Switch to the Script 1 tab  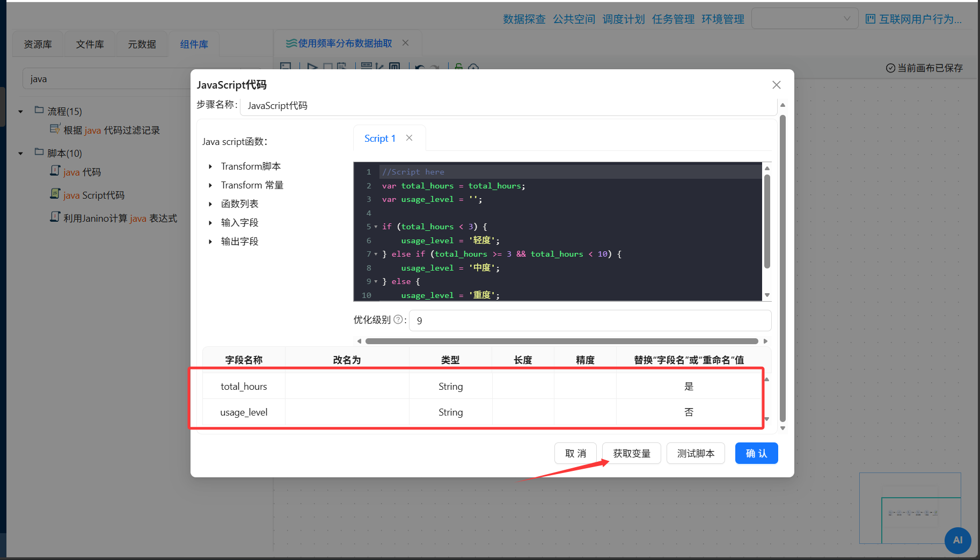point(380,139)
